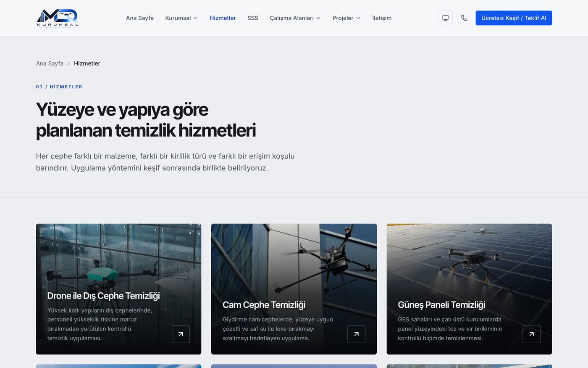588x368 pixels.
Task: Open arrow icon on Cam Cephe Temizliği card
Action: coord(356,334)
